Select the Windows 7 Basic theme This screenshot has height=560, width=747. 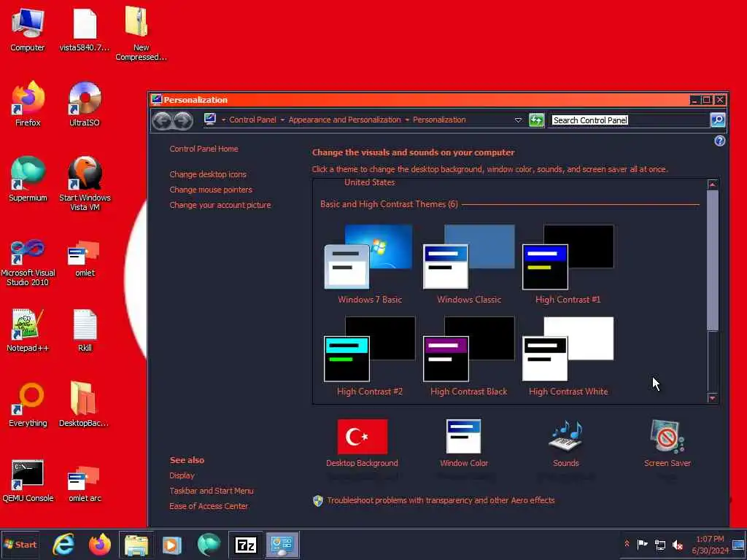(x=370, y=264)
